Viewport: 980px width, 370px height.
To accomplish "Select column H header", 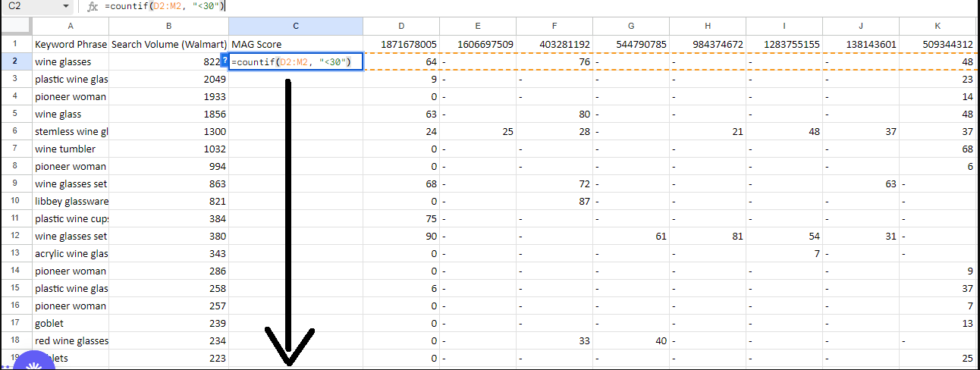I will pos(708,26).
